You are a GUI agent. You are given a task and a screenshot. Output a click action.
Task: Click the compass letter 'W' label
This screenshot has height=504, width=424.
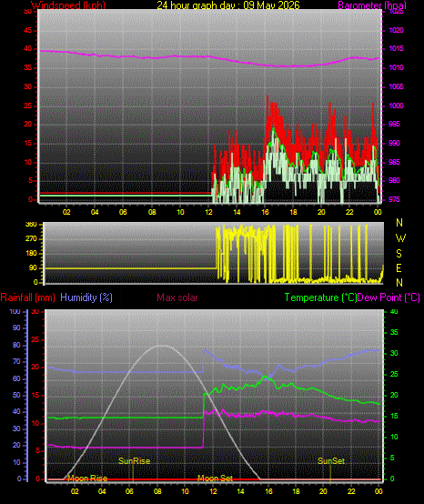pyautogui.click(x=400, y=238)
